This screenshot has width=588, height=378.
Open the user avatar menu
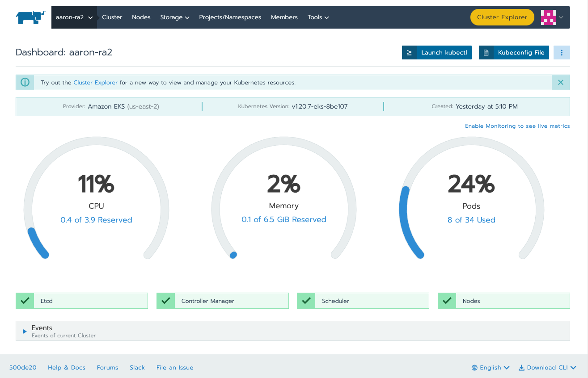548,17
